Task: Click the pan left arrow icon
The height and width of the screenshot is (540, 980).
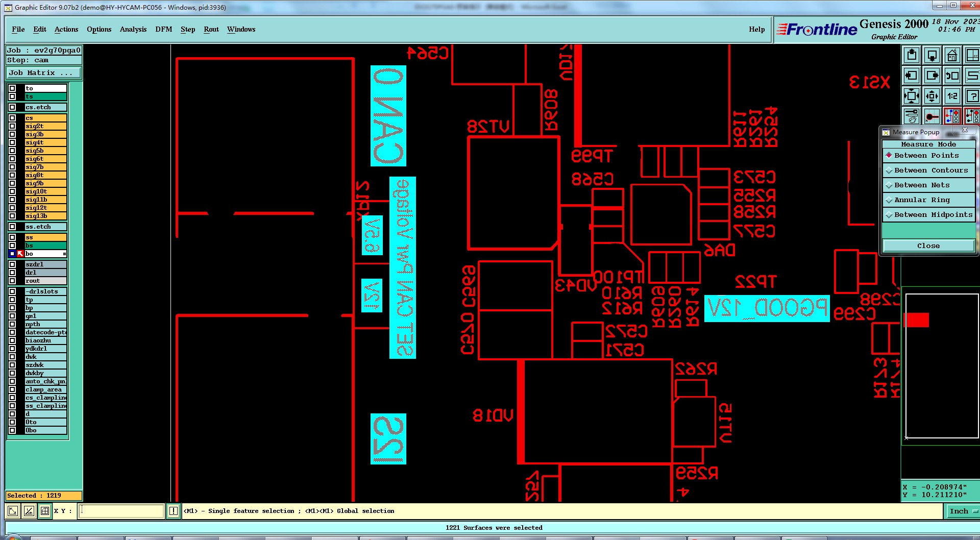Action: [912, 76]
